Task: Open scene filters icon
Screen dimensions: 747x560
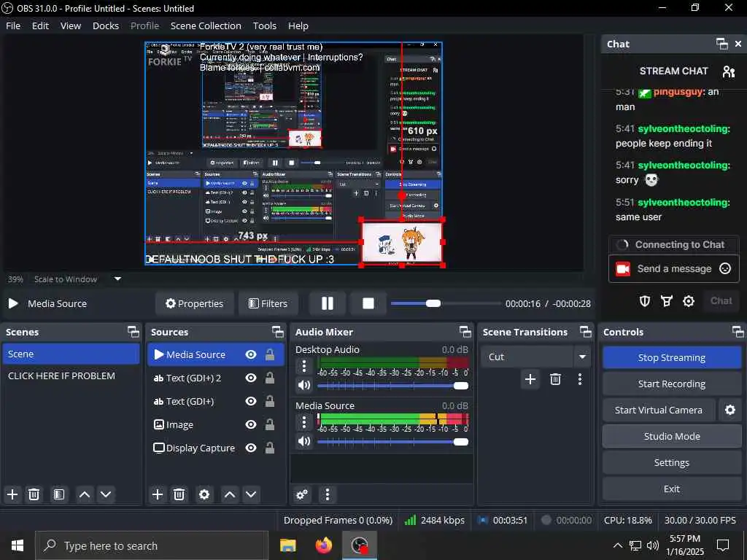Action: tap(59, 494)
